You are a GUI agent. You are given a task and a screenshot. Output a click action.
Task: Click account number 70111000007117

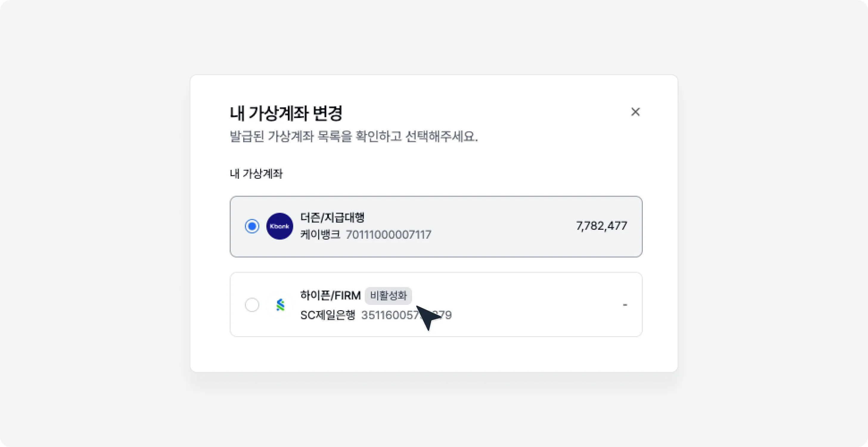coord(388,235)
